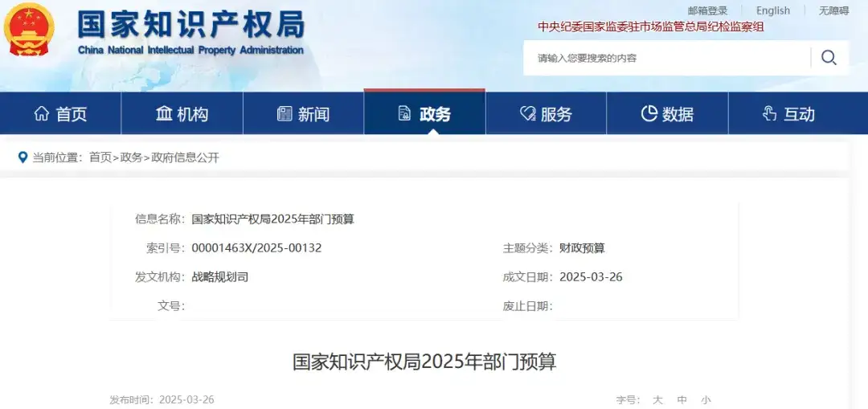This screenshot has height=409, width=868.
Task: Click the pie chart icon beside 数据
Action: [x=649, y=114]
